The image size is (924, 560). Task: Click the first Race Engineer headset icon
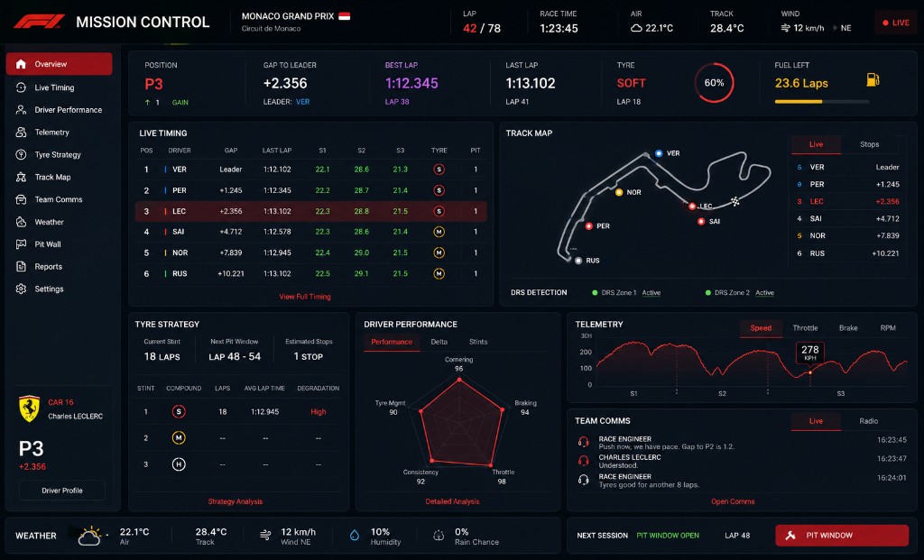(584, 442)
